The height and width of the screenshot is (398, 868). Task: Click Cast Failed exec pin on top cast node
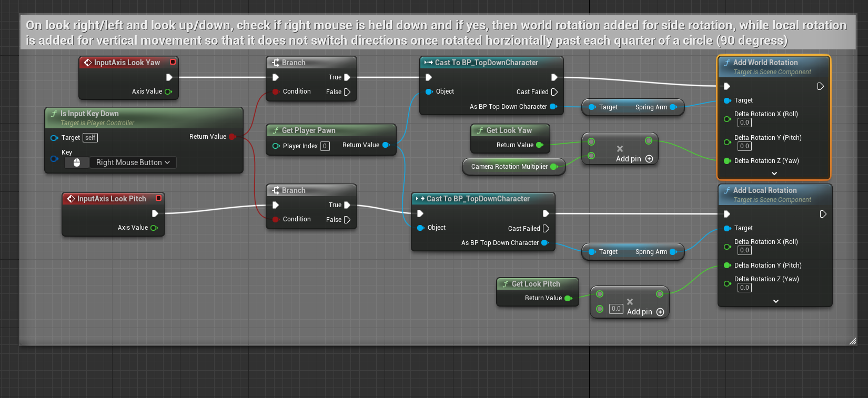[554, 92]
